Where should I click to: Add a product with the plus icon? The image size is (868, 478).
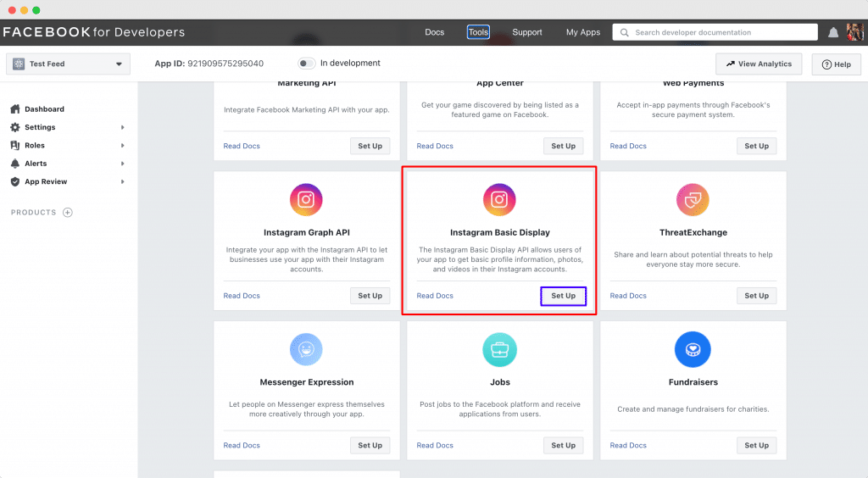click(68, 213)
